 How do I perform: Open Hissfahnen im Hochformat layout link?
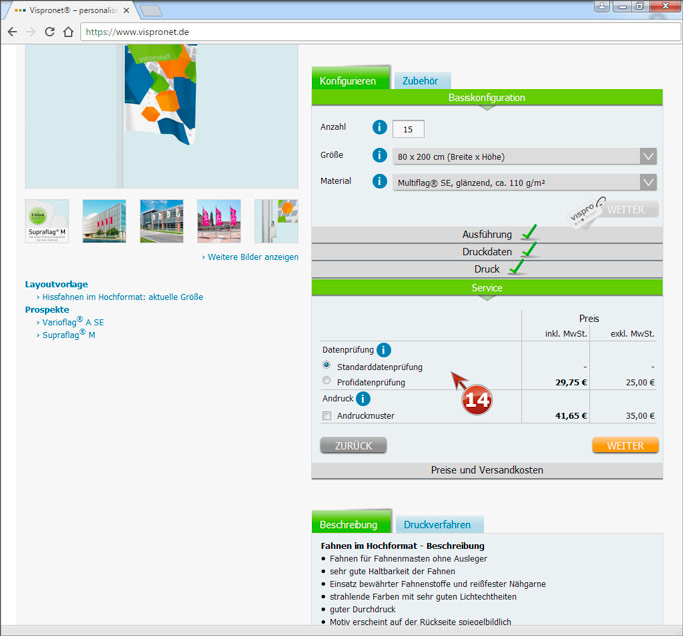[x=120, y=297]
